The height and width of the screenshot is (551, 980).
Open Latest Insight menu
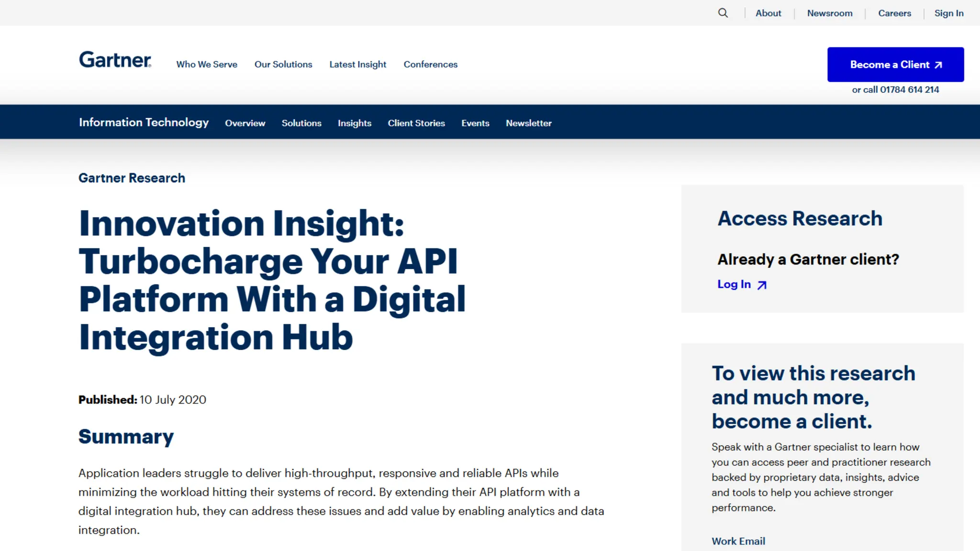coord(357,65)
